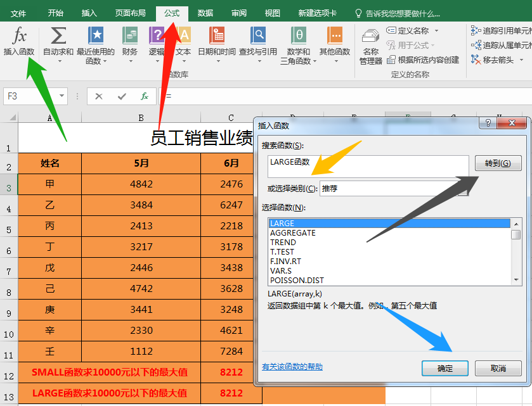The height and width of the screenshot is (406, 532).
Task: Select VAR.S in the function list
Action: point(389,271)
